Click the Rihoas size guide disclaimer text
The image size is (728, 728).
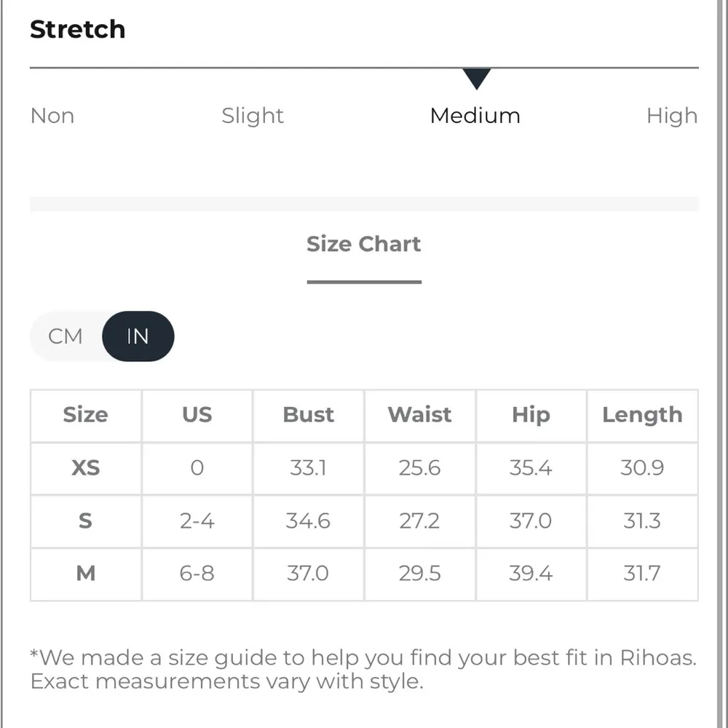(x=363, y=669)
